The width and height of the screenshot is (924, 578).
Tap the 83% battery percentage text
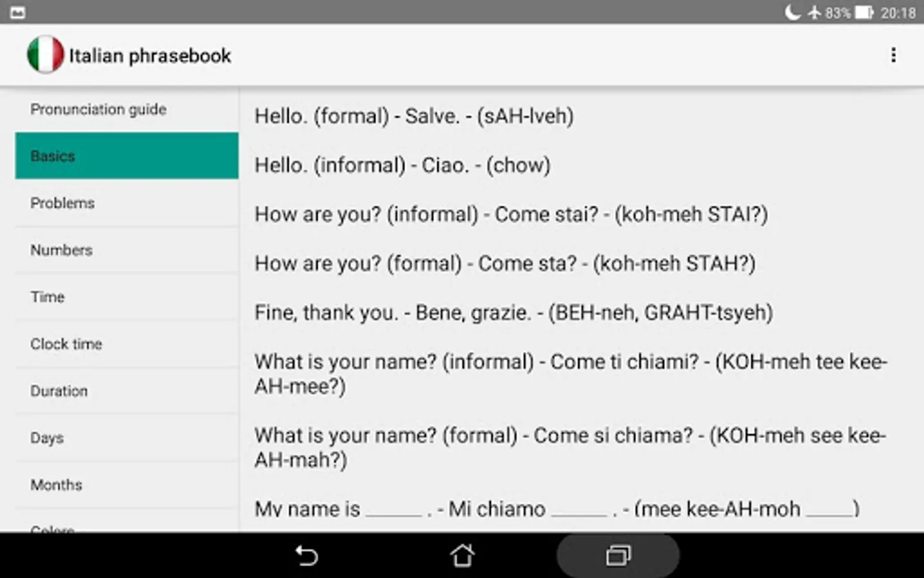tap(837, 13)
